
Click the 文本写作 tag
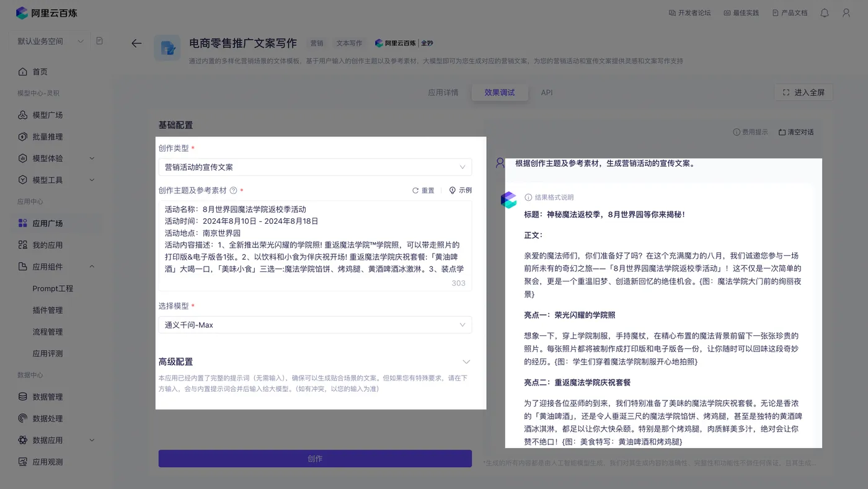[x=349, y=43]
